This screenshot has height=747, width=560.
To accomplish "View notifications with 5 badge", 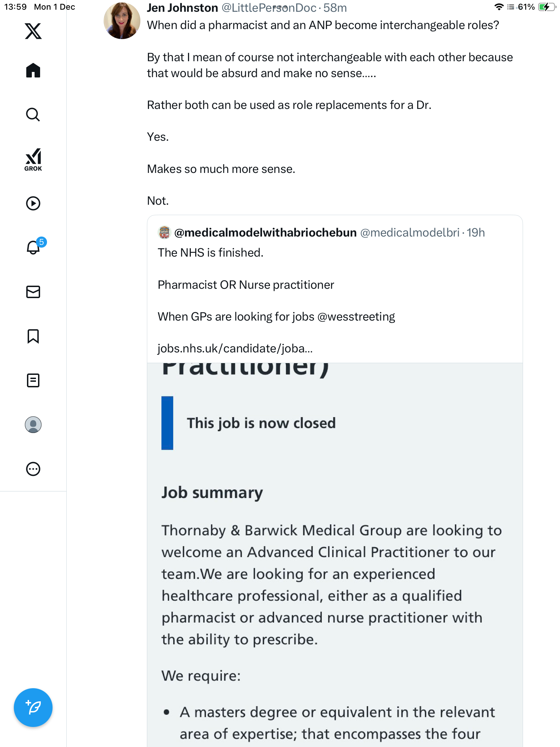I will coord(34,247).
